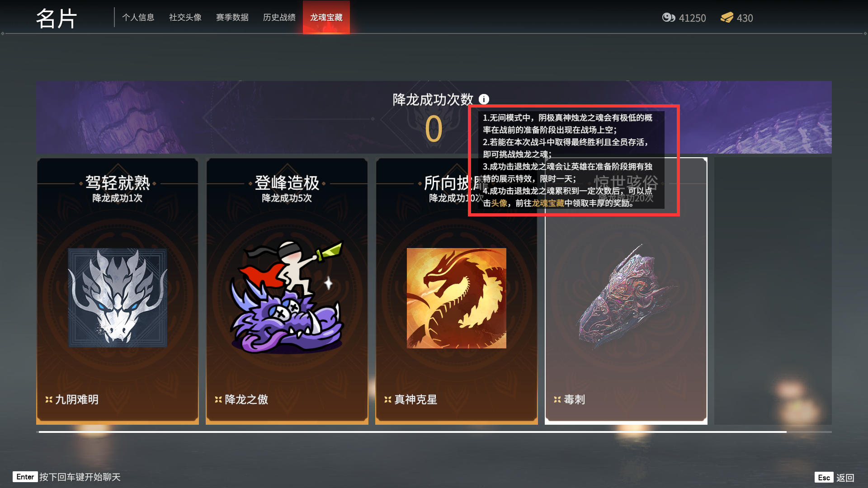This screenshot has width=868, height=488.
Task: Click the 头像 link in tooltip
Action: (x=499, y=203)
